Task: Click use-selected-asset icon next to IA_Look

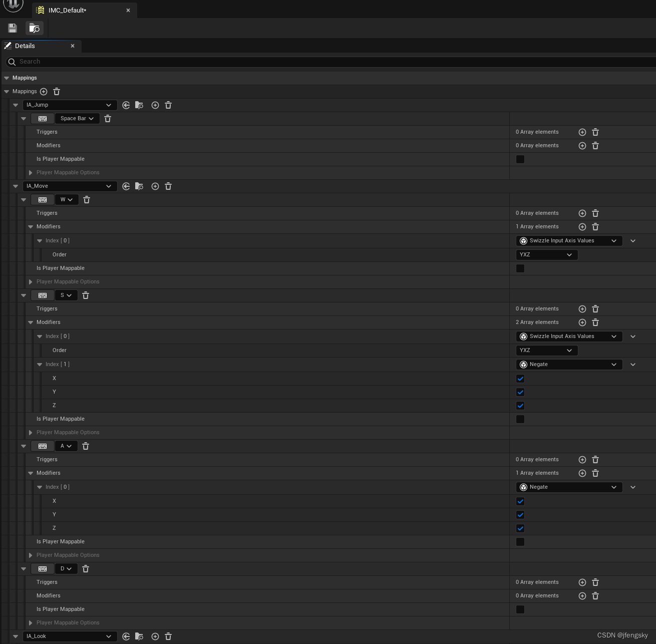Action: coord(126,636)
